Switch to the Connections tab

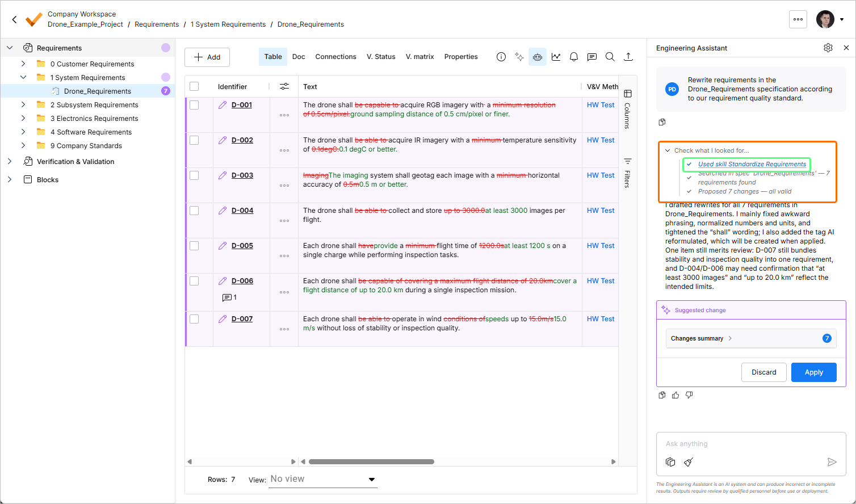(x=336, y=57)
